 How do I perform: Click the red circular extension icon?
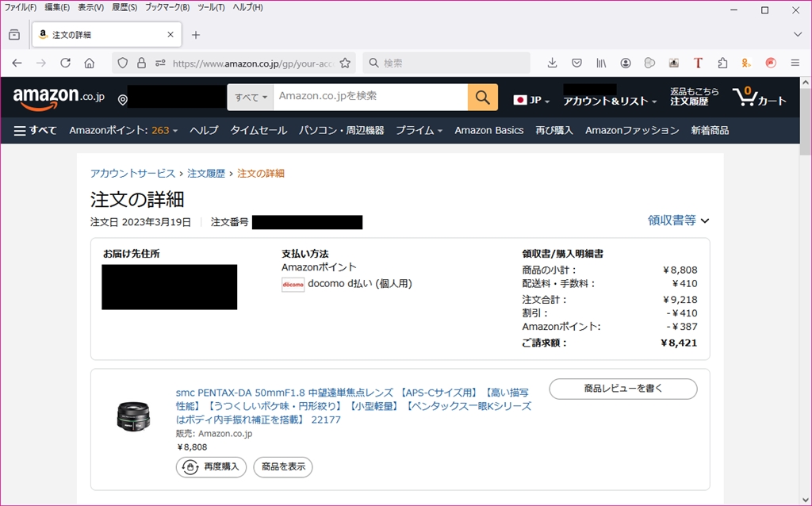[771, 63]
